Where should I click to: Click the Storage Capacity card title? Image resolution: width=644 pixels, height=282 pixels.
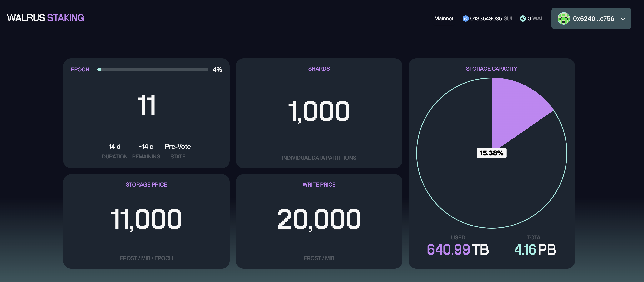point(491,69)
